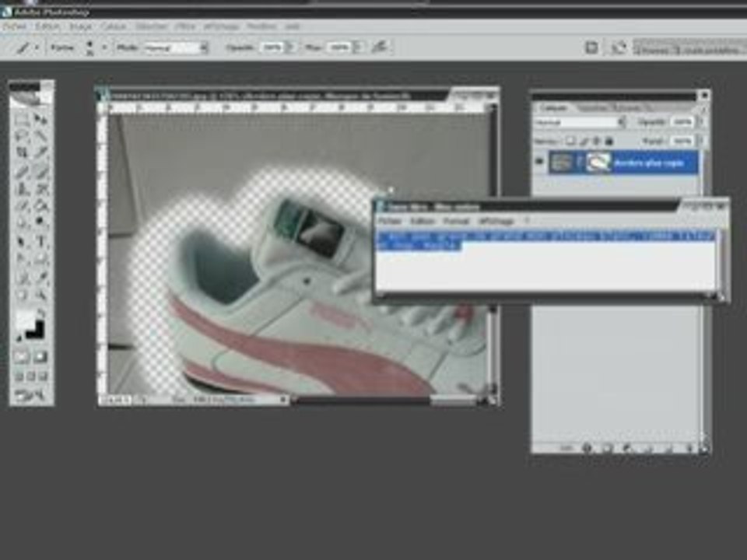Click the layer mask thumbnail
The image size is (747, 560).
pos(598,163)
